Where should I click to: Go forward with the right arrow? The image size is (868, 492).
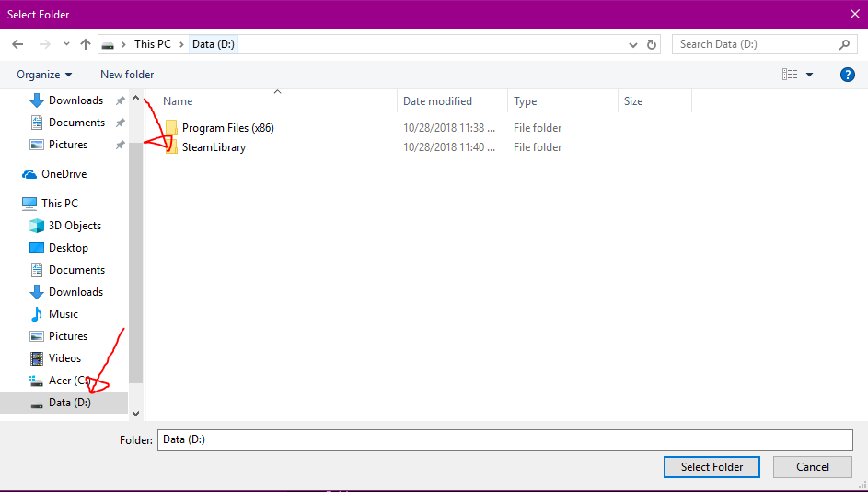pos(45,44)
